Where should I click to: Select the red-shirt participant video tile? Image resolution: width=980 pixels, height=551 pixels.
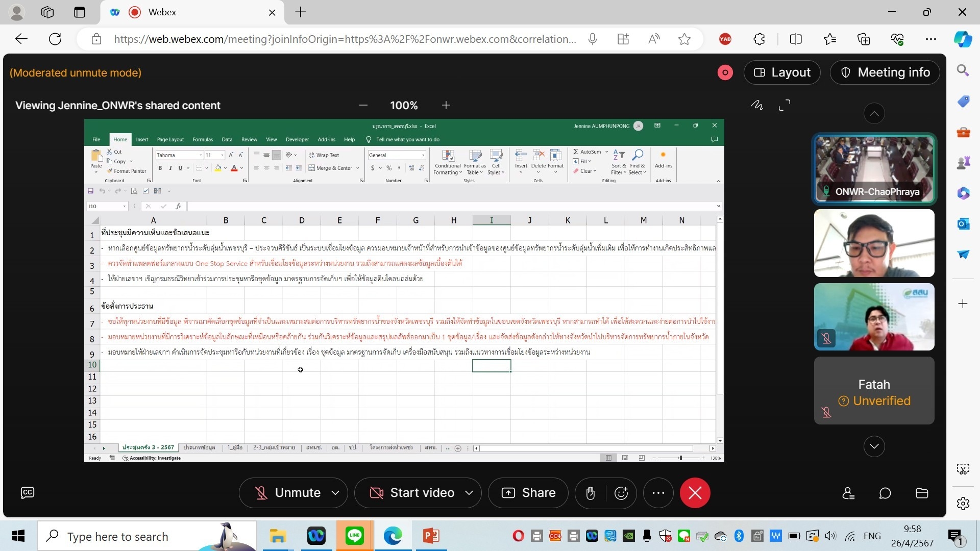pos(874,317)
